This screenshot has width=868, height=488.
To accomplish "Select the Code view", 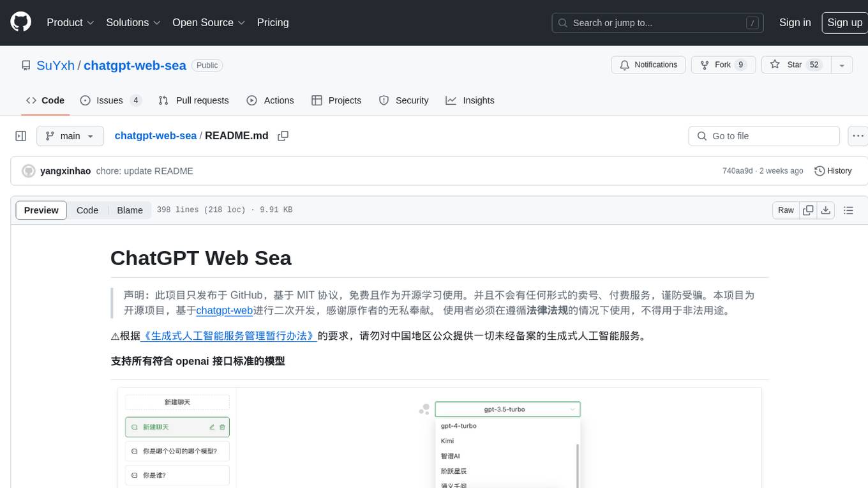I will [87, 210].
